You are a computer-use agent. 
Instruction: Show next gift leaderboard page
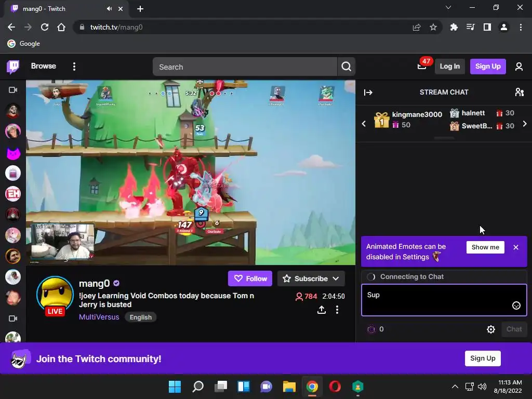[525, 124]
